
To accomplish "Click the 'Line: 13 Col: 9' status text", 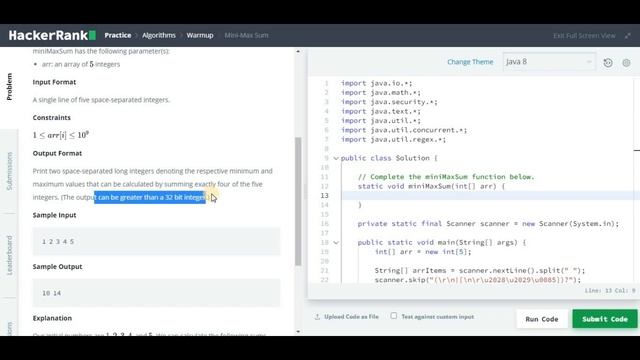I will (x=610, y=291).
